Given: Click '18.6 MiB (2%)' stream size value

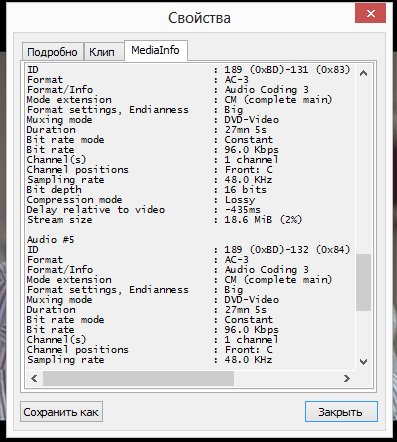Looking at the screenshot, I should [263, 220].
